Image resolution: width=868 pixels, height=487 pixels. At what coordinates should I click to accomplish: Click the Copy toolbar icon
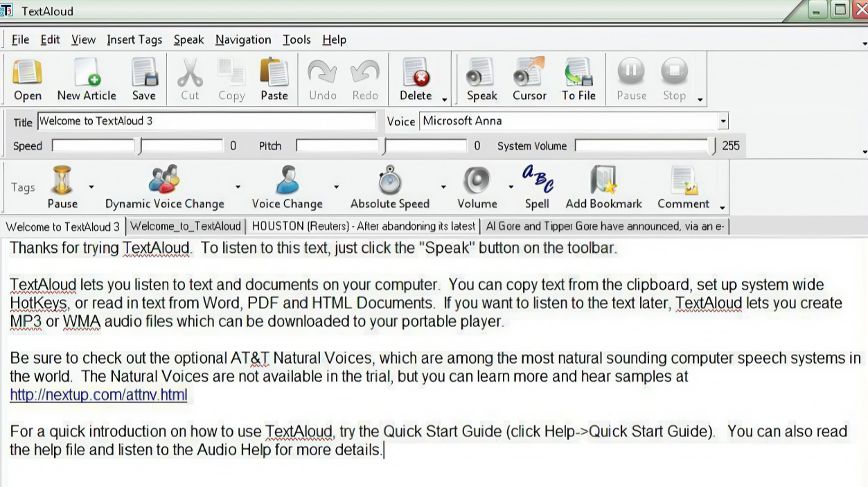231,80
